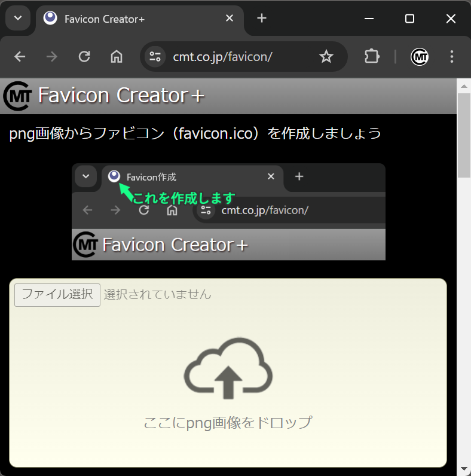Bookmark this page with the star
This screenshot has width=471, height=476.
pyautogui.click(x=326, y=56)
